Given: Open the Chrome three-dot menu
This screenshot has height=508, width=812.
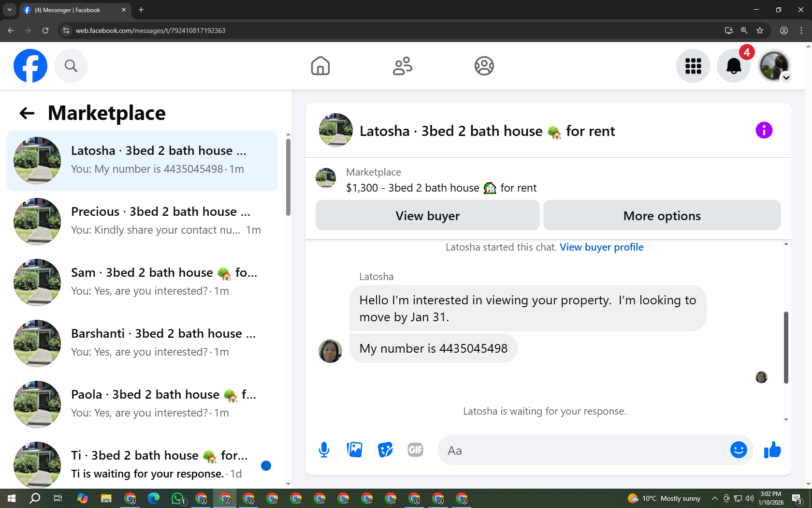Looking at the screenshot, I should coord(801,30).
